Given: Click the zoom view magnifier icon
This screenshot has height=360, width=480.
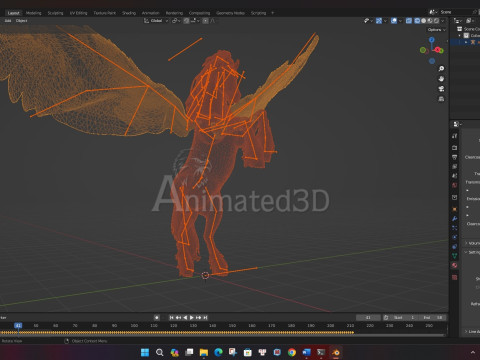Looking at the screenshot, I should [441, 69].
